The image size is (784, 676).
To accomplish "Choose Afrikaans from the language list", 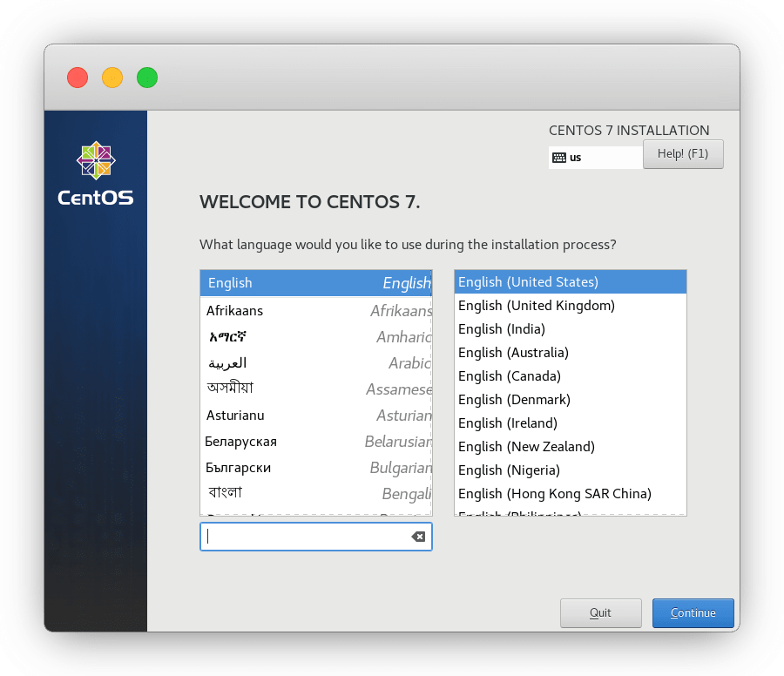I will [x=315, y=311].
